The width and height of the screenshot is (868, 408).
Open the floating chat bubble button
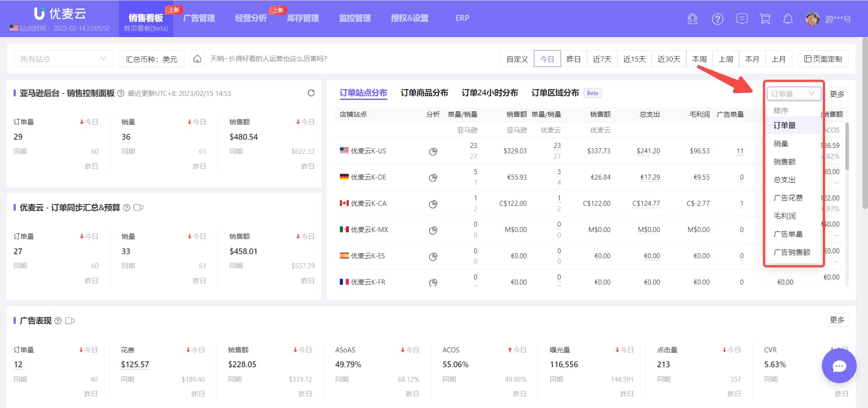click(839, 366)
